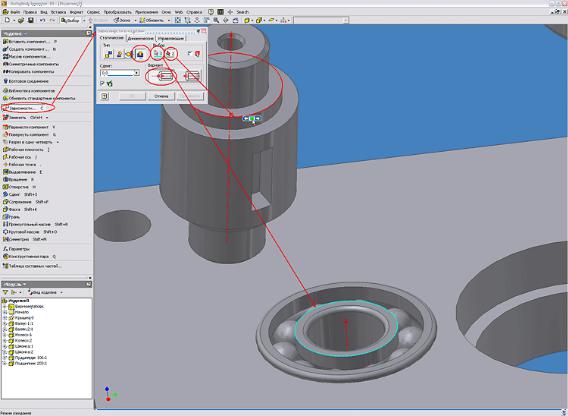Screen dimensions: 568x416
Task: Select the Mate constraint type icon
Action: pyautogui.click(x=108, y=54)
